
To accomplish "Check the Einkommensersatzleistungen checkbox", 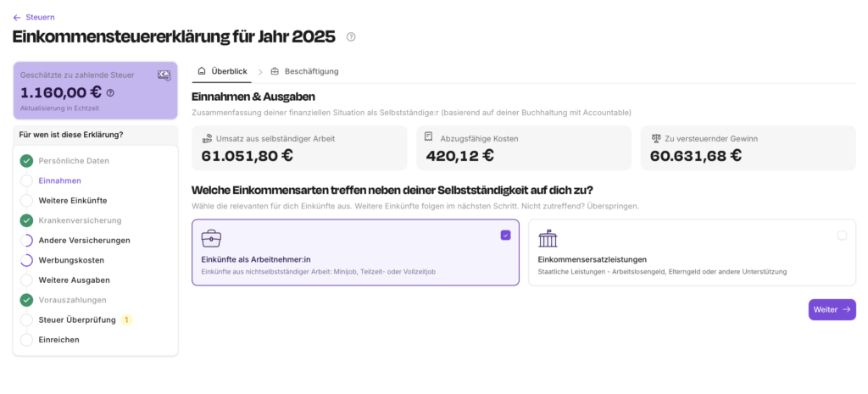I will coord(842,236).
